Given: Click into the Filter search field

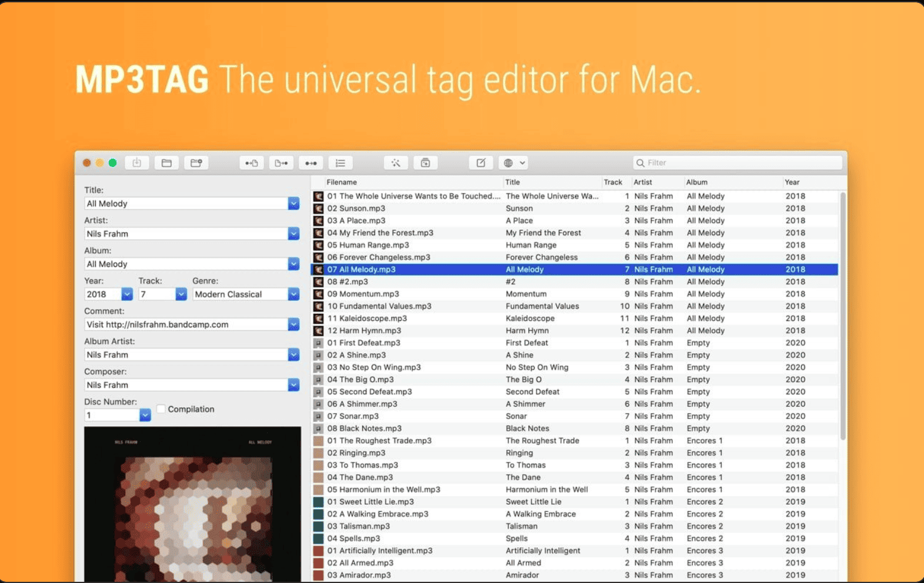Looking at the screenshot, I should pos(738,163).
